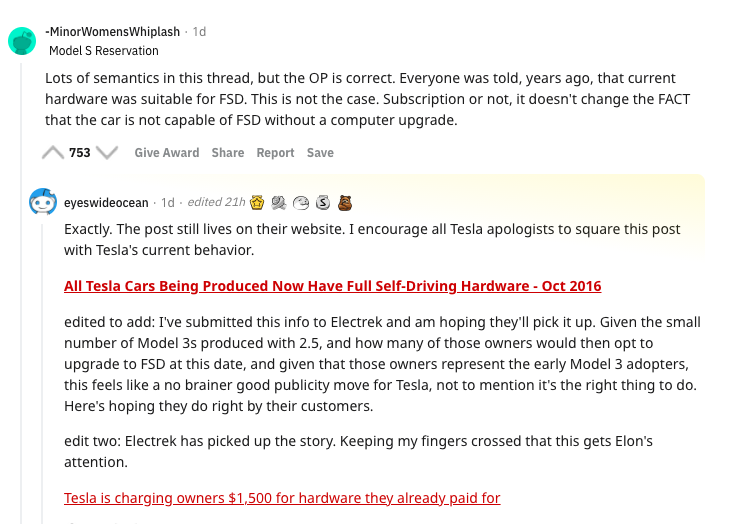Image resolution: width=741 pixels, height=524 pixels.
Task: Upvote MinorWomensWhiplash's comment
Action: point(53,153)
